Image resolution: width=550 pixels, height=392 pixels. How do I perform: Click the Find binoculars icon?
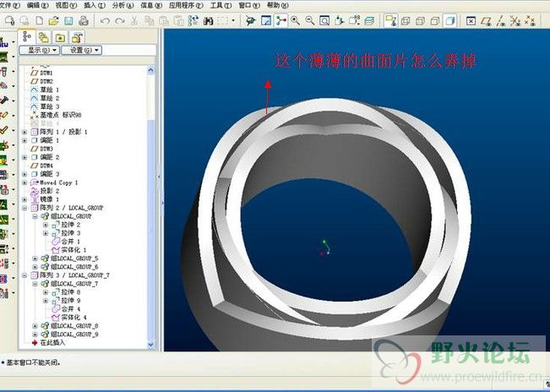click(209, 21)
